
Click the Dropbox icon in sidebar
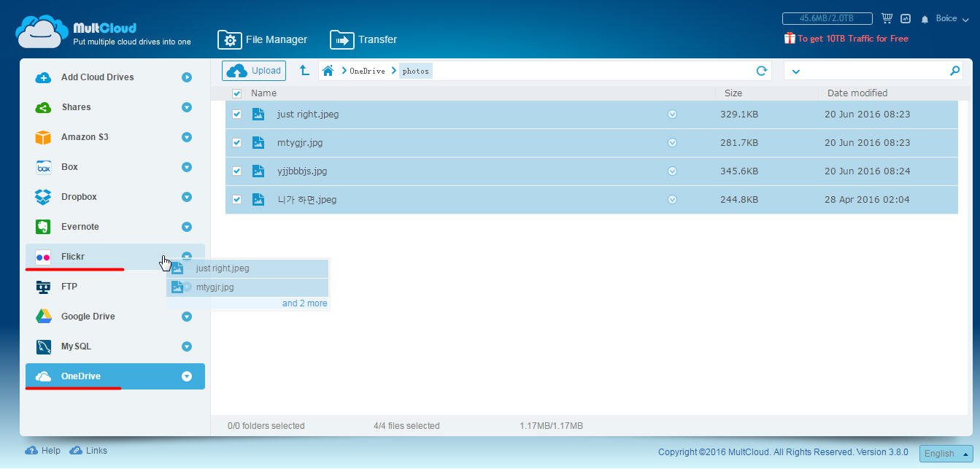(x=43, y=197)
